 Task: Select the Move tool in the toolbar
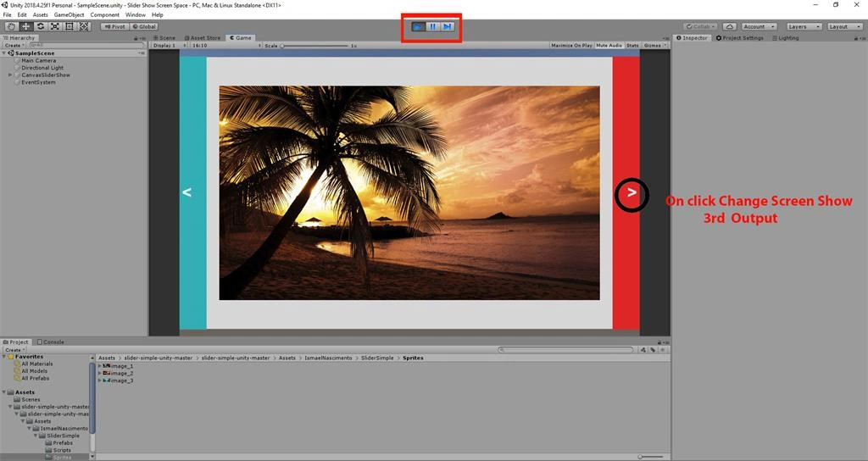point(26,26)
